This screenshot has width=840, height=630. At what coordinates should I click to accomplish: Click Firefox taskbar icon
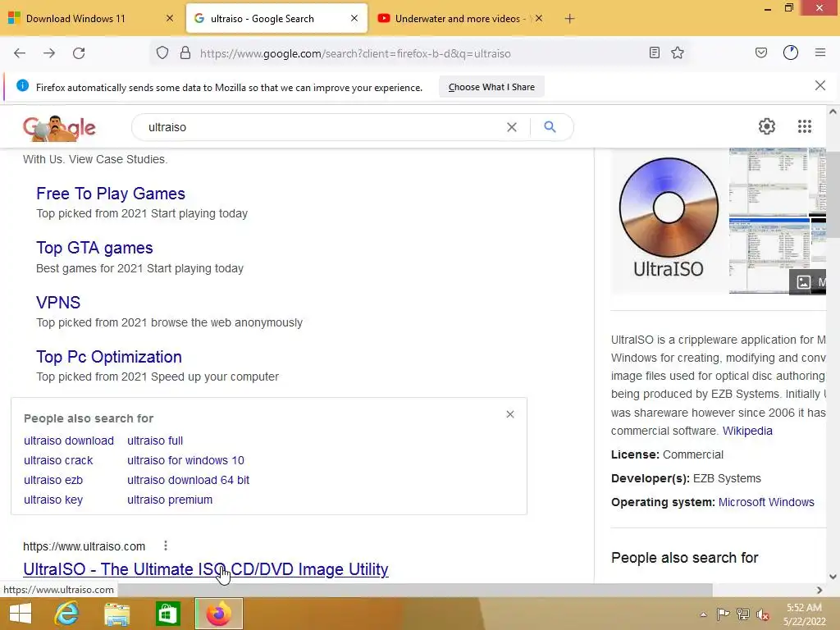coord(218,614)
